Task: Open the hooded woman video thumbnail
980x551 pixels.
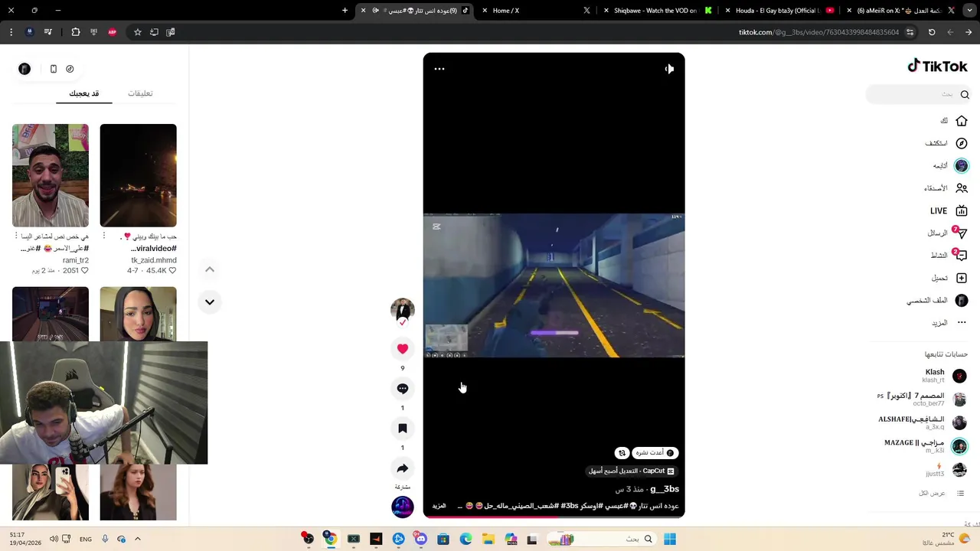Action: (x=138, y=314)
